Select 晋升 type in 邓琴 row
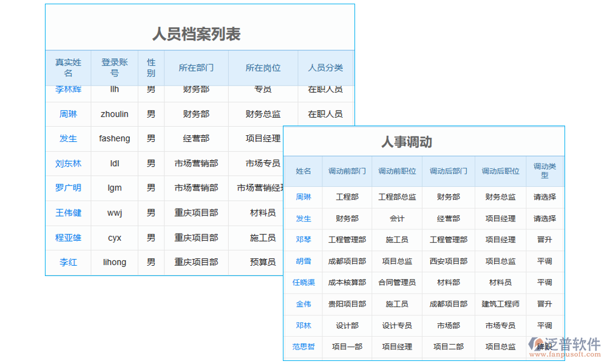Image resolution: width=607 pixels, height=364 pixels. click(544, 240)
